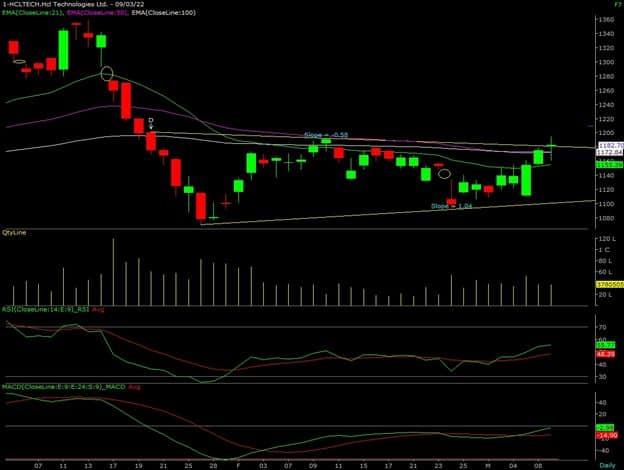
Task: Click the QtyLine panel label
Action: [14, 231]
